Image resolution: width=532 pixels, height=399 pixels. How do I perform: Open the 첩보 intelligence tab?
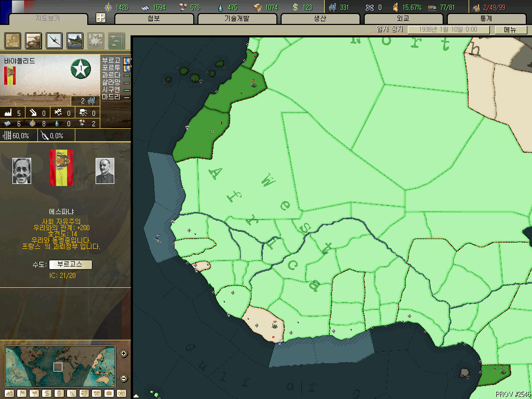click(x=154, y=18)
